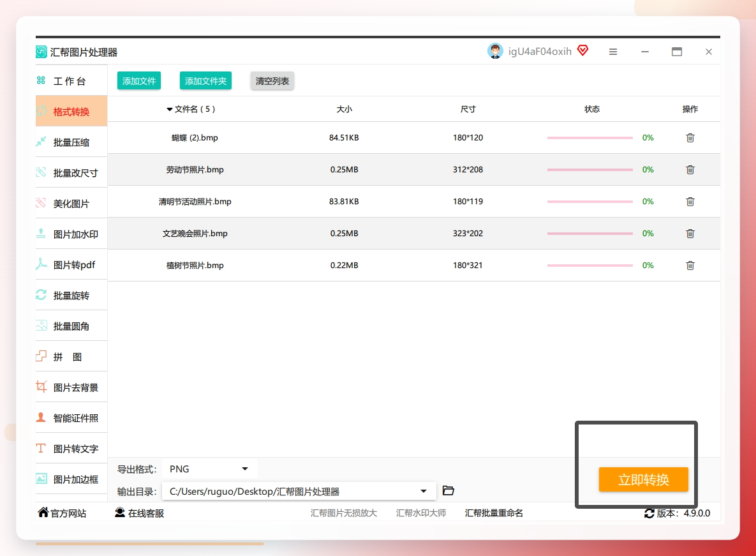Delete 植树节照片.bmp using its trash icon

pyautogui.click(x=690, y=265)
